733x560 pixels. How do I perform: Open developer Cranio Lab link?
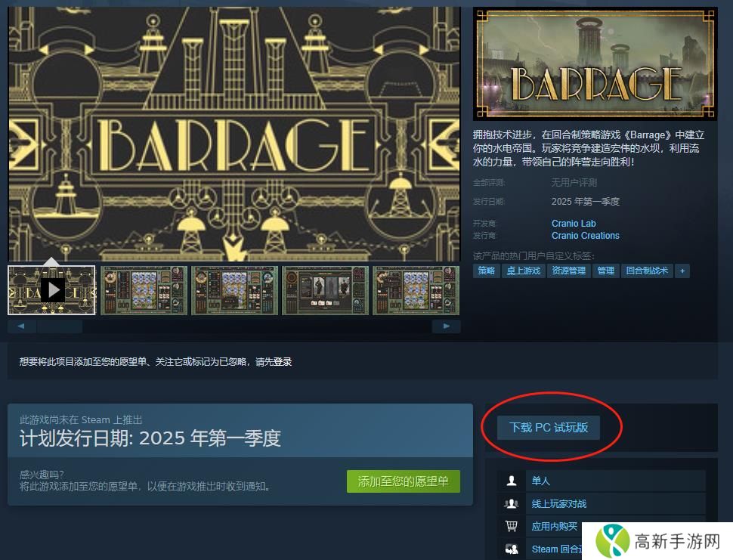coord(574,224)
